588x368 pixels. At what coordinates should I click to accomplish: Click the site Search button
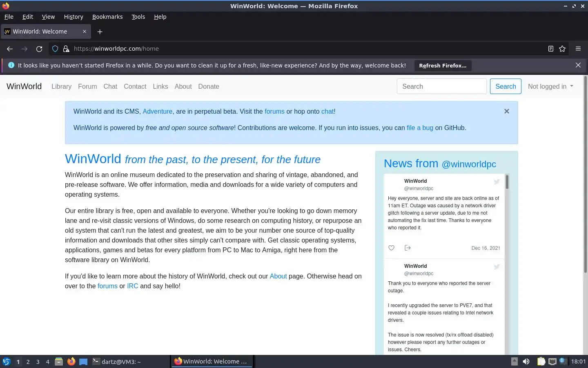506,86
